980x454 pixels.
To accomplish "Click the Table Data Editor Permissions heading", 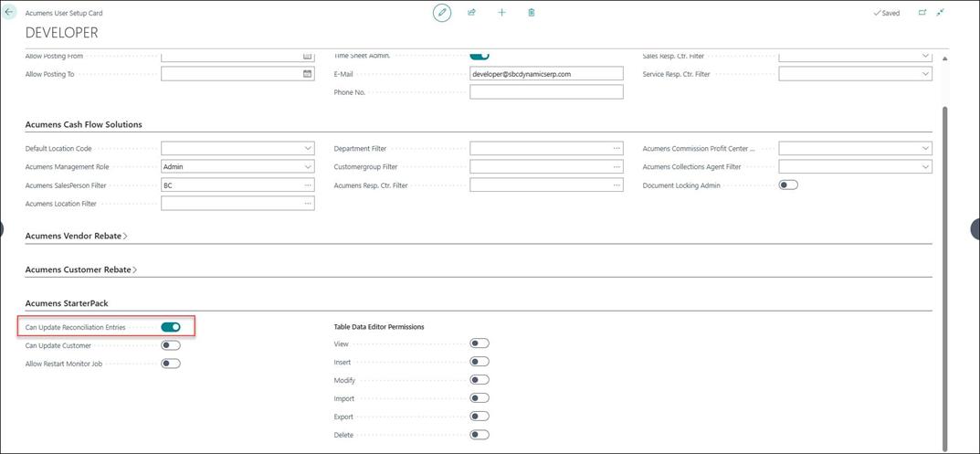I will tap(379, 327).
